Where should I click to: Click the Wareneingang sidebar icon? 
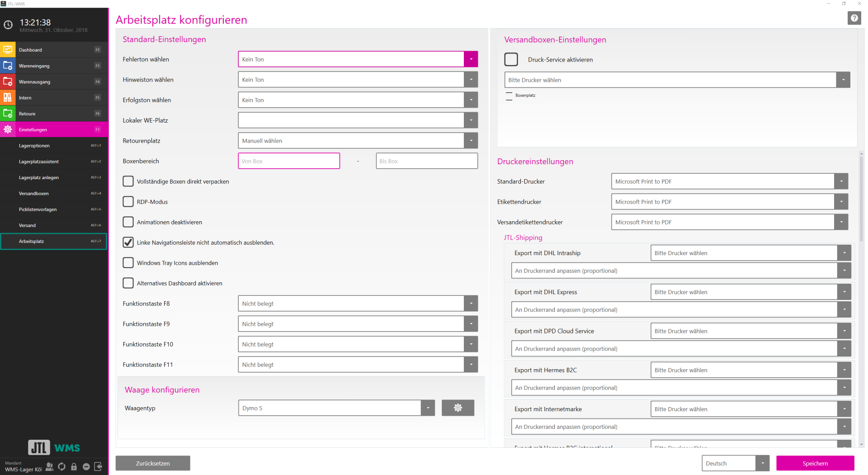click(x=8, y=66)
